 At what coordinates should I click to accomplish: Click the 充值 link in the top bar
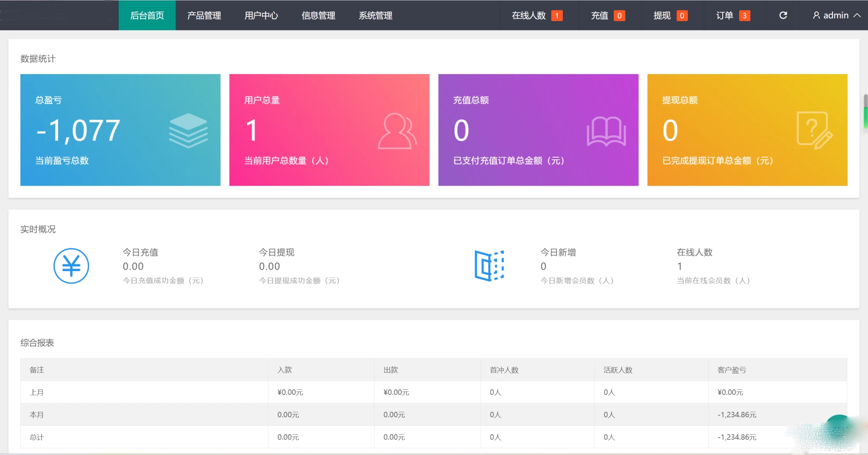[x=599, y=15]
